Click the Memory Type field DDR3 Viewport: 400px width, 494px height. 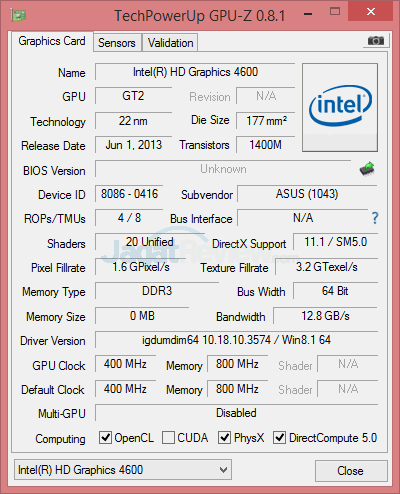click(157, 291)
